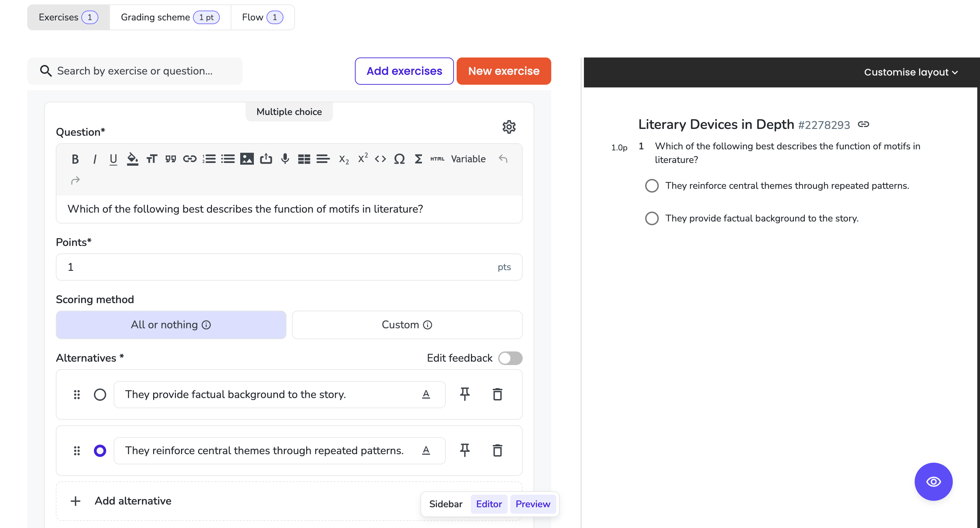This screenshot has height=528, width=980.
Task: Insert a Variable in the question
Action: 468,159
